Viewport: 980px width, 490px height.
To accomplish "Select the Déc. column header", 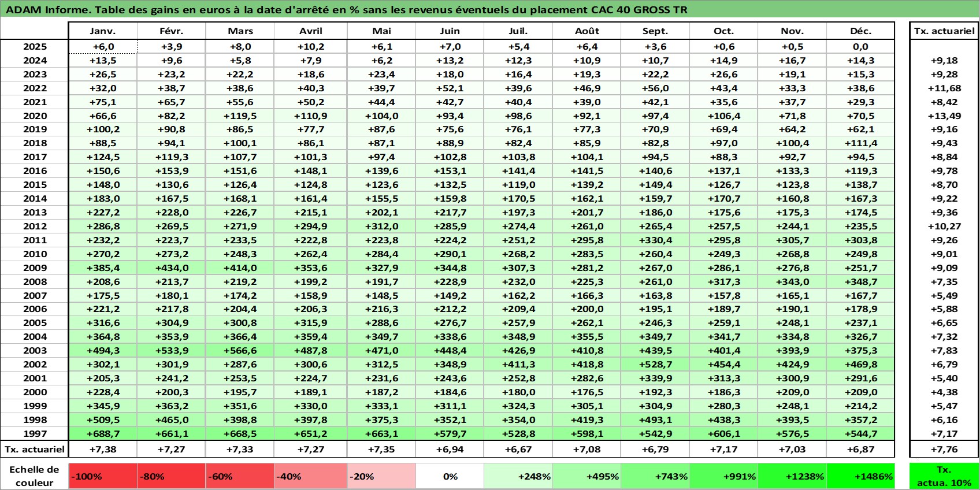I will (860, 31).
